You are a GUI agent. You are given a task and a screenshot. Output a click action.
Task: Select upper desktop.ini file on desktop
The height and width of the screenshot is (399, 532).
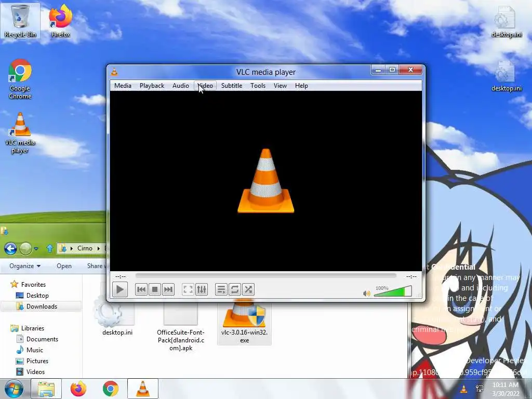coord(506,21)
